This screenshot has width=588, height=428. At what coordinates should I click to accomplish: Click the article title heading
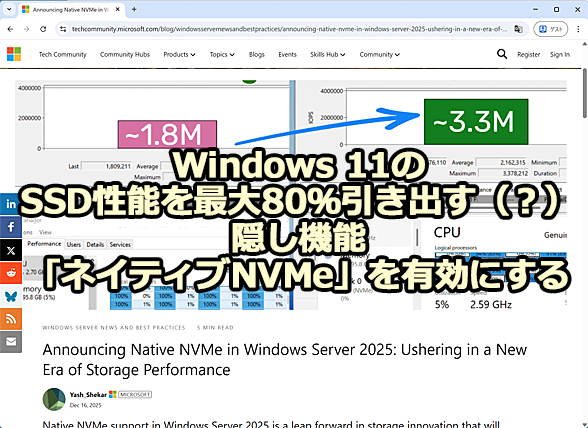click(x=285, y=360)
